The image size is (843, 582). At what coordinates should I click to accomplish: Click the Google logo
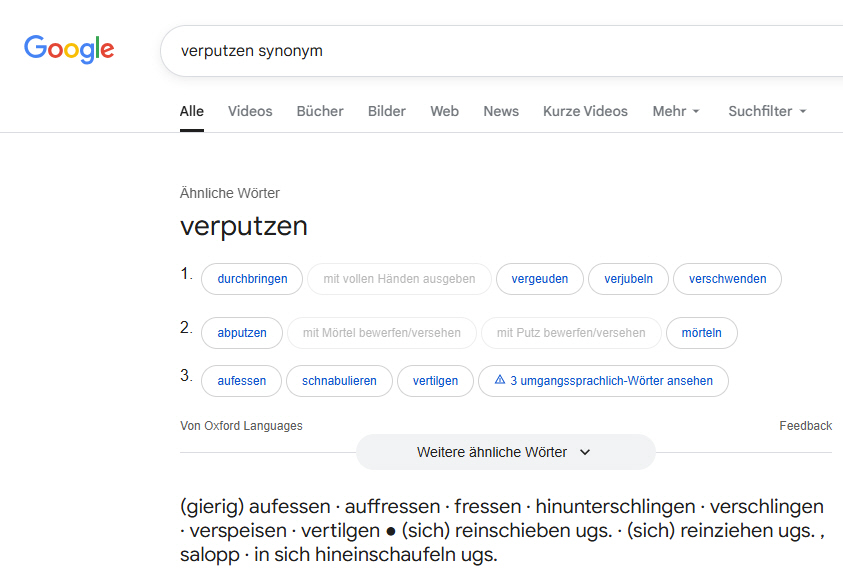tap(69, 48)
